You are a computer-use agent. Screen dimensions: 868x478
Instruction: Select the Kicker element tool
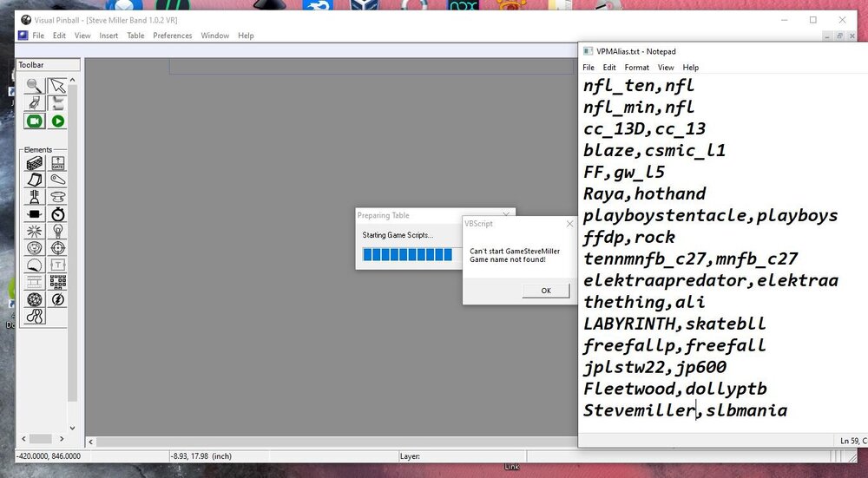click(x=35, y=248)
